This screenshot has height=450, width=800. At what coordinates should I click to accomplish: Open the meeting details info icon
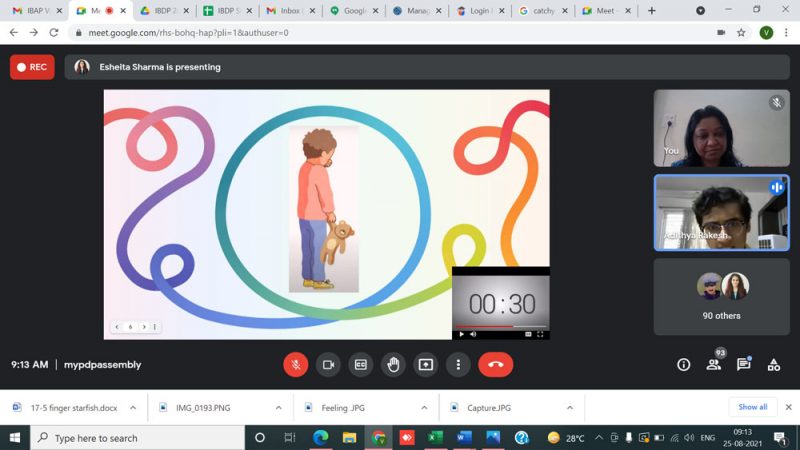click(x=684, y=365)
